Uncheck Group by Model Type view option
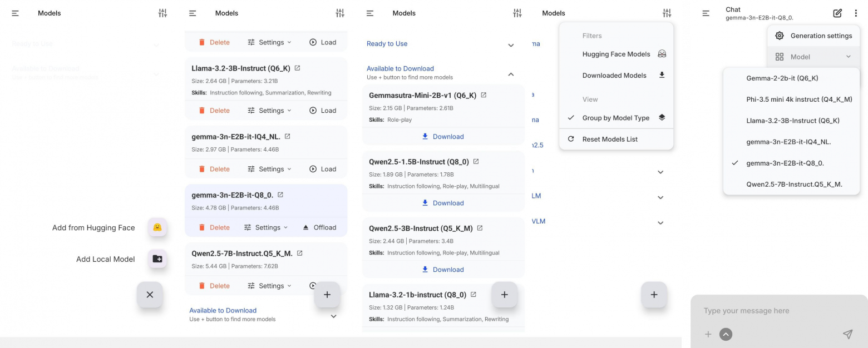Image resolution: width=868 pixels, height=348 pixels. [x=617, y=118]
